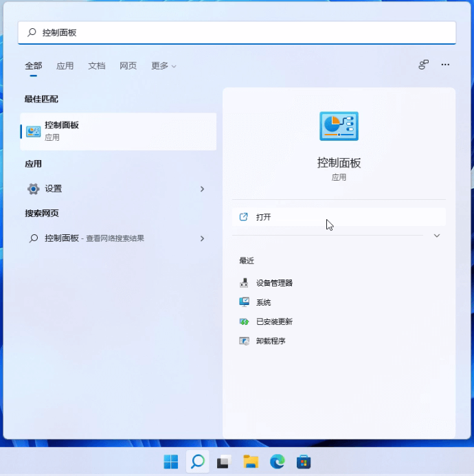The width and height of the screenshot is (474, 476).
Task: Open the 更多 dropdown
Action: [163, 66]
